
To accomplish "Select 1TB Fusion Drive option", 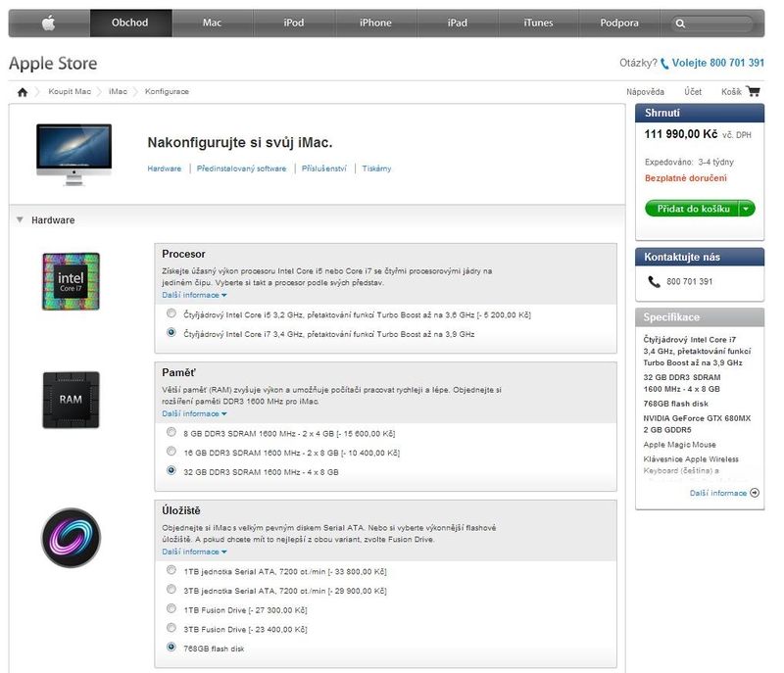I will [171, 608].
